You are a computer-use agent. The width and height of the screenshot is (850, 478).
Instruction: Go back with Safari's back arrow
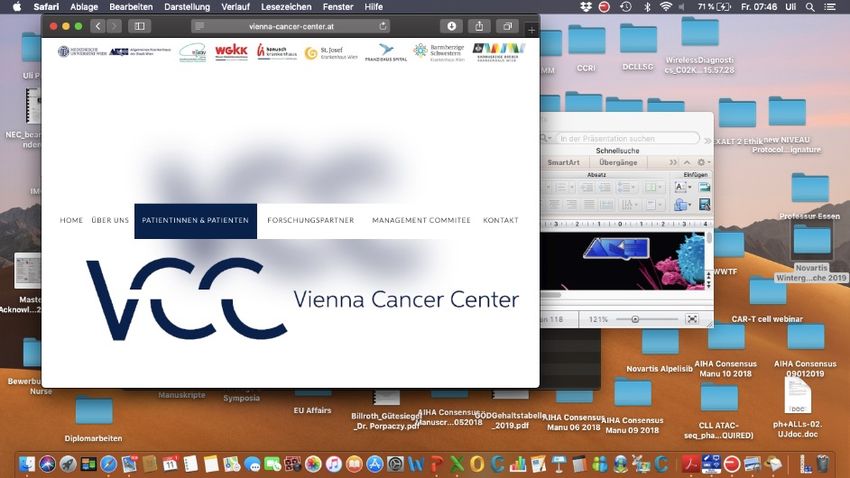coord(98,26)
